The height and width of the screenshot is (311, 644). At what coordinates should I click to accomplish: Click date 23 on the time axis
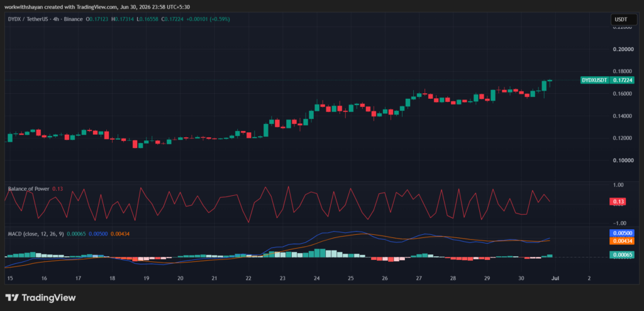pyautogui.click(x=282, y=278)
